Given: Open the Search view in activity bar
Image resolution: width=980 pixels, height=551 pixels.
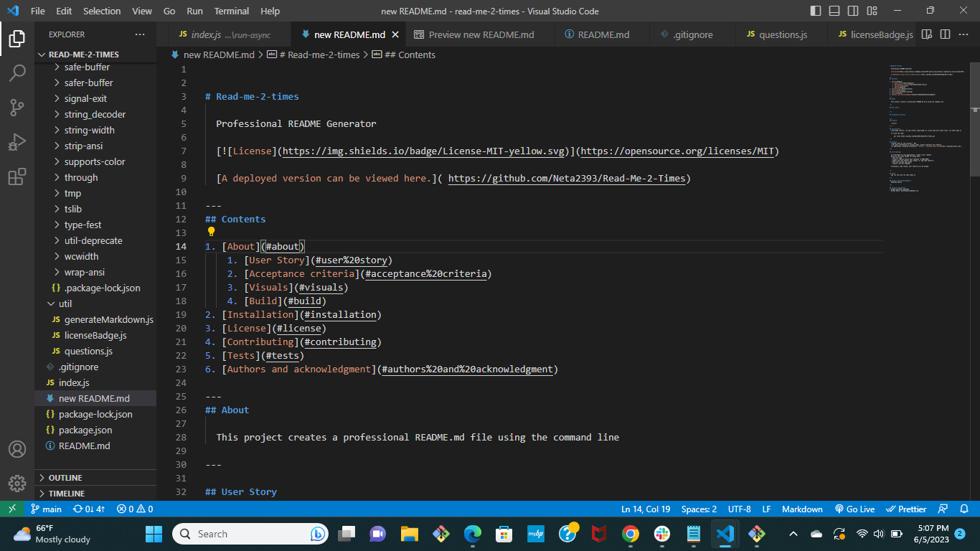Looking at the screenshot, I should pos(17,73).
